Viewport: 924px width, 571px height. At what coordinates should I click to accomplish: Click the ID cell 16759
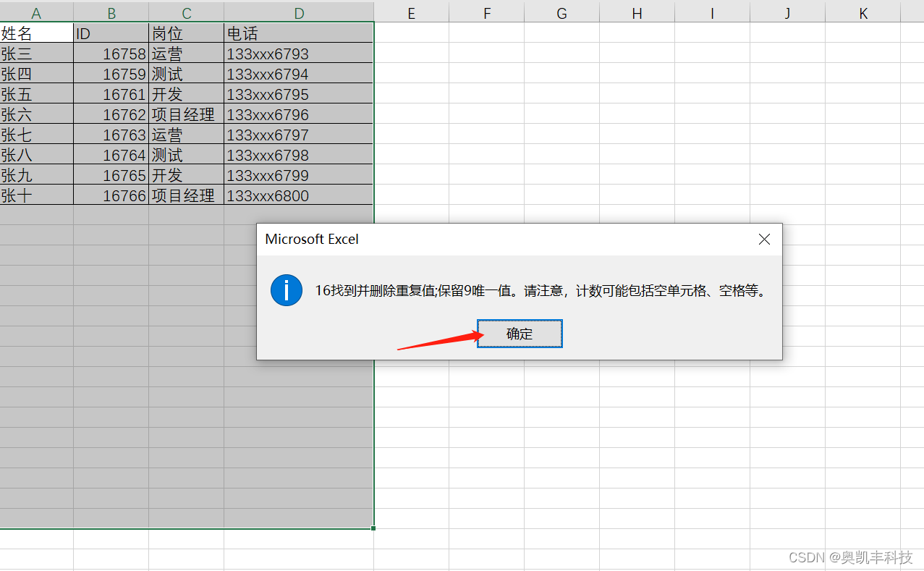tap(111, 74)
